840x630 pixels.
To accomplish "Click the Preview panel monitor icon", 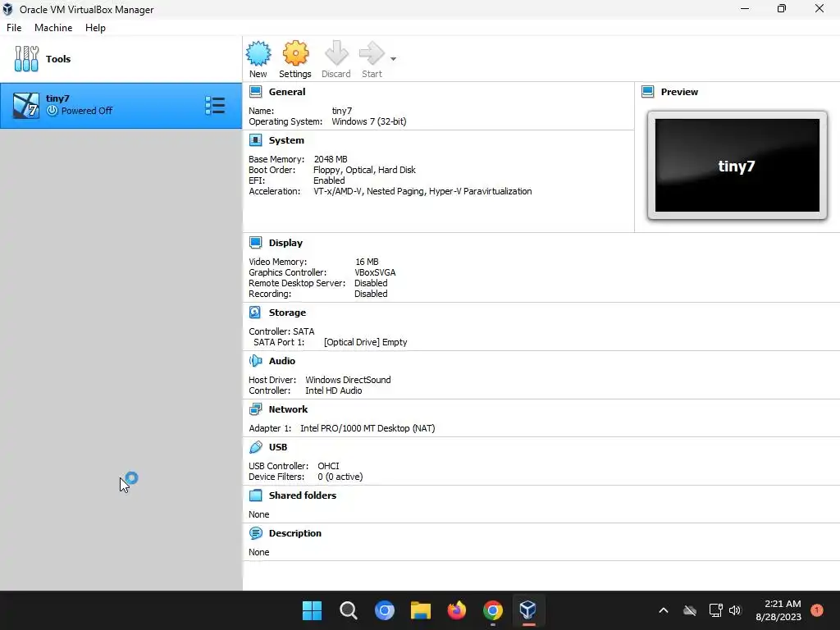I will 648,92.
